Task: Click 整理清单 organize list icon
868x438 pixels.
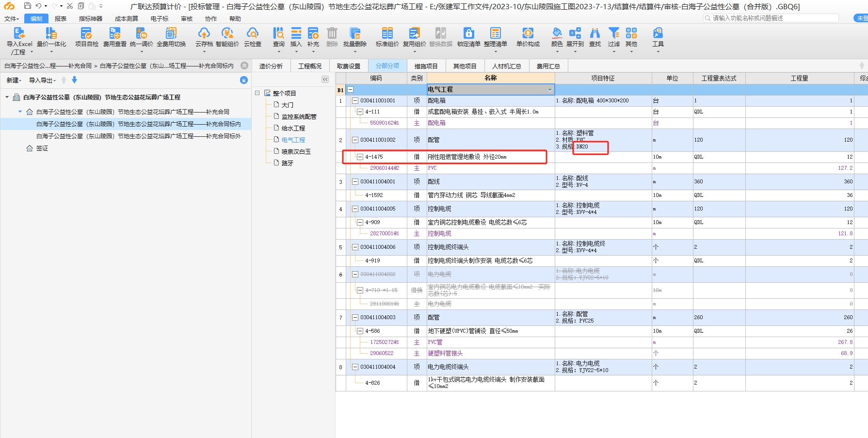Action: tap(495, 33)
